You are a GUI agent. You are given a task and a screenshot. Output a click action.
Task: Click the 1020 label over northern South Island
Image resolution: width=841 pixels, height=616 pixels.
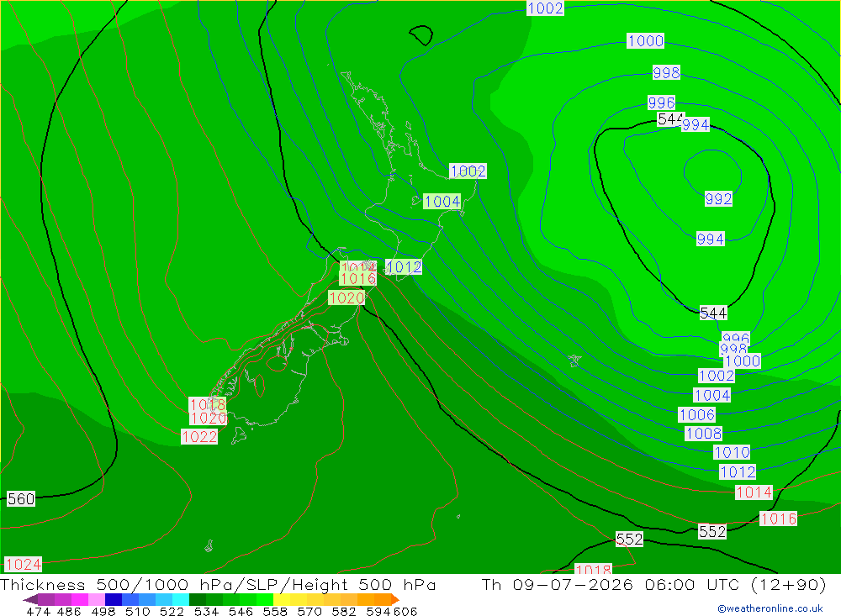(x=346, y=298)
